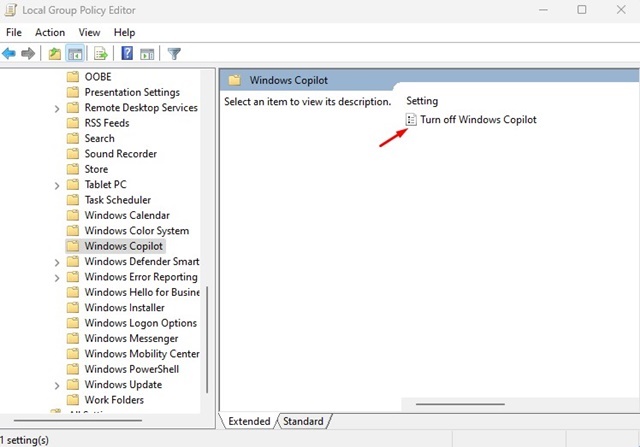
Task: Select the Windows Messenger folder
Action: point(131,338)
